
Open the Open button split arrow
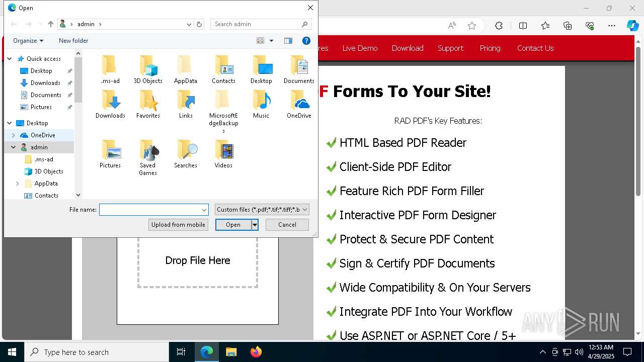click(x=255, y=225)
